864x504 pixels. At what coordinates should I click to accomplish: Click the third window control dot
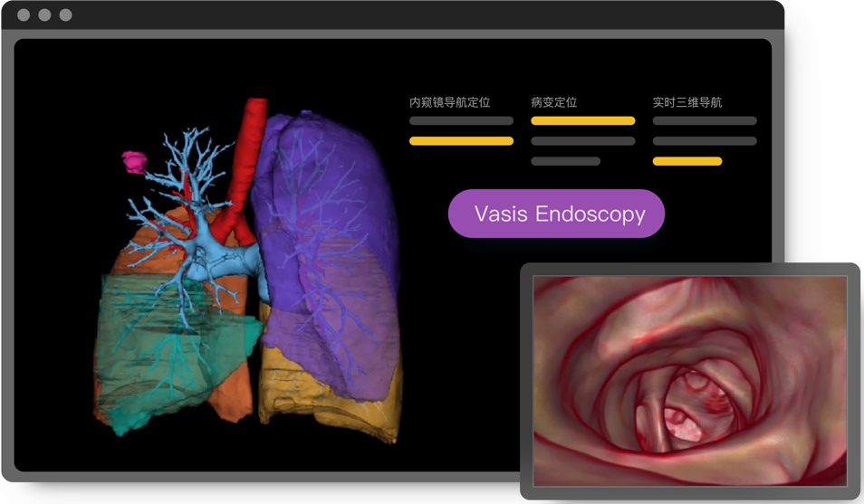tap(65, 15)
